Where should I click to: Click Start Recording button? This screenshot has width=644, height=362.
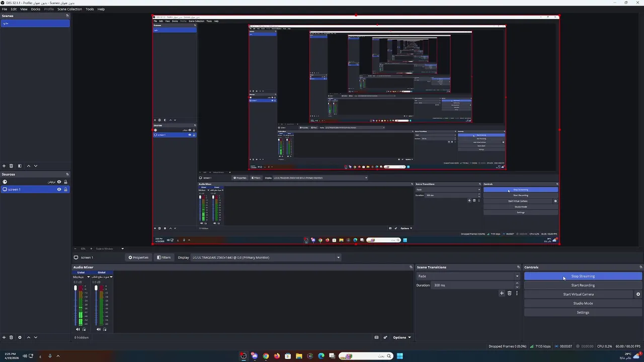click(583, 285)
